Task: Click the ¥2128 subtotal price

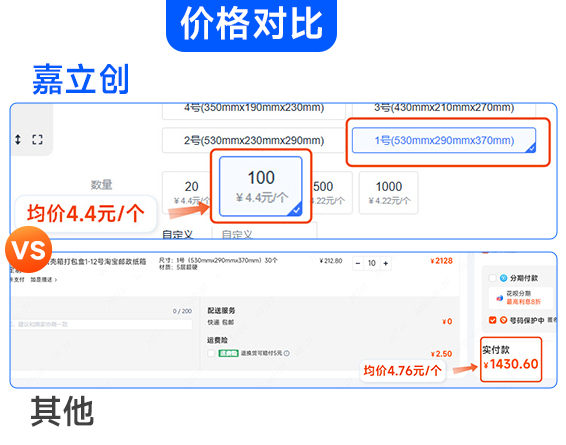Action: (441, 261)
